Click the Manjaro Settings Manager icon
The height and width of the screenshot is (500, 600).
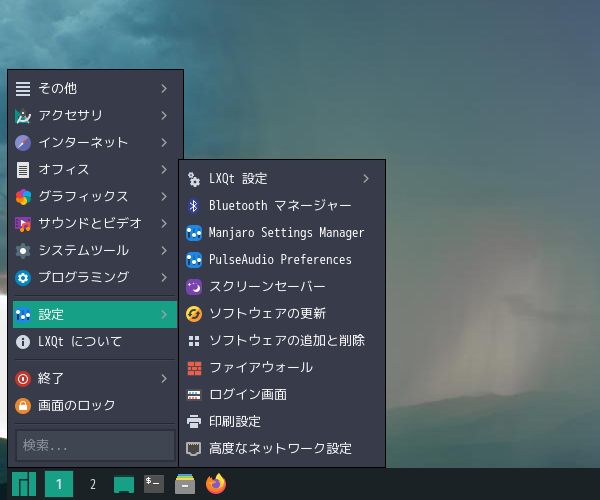194,233
